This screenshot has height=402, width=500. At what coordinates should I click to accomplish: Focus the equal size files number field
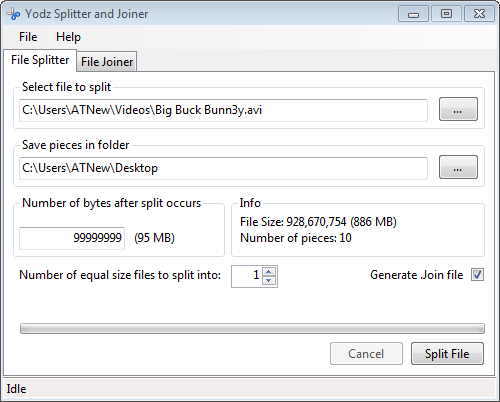[x=247, y=276]
